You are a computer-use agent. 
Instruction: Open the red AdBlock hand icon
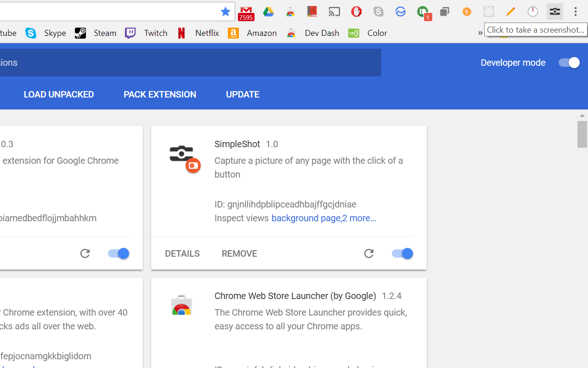pyautogui.click(x=356, y=12)
